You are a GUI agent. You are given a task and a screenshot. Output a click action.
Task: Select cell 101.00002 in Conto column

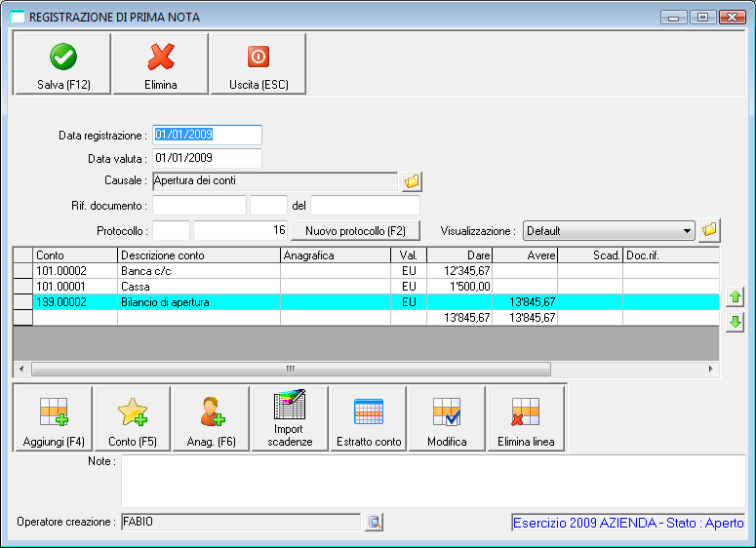75,271
